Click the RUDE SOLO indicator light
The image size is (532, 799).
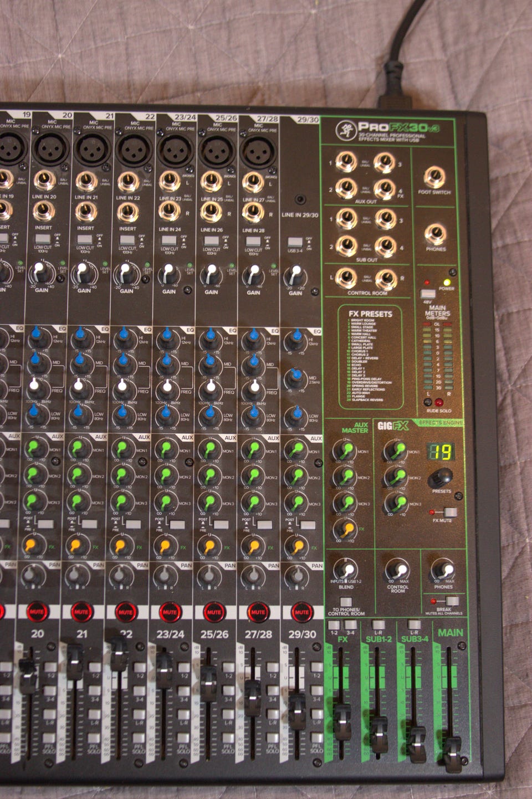click(x=439, y=403)
